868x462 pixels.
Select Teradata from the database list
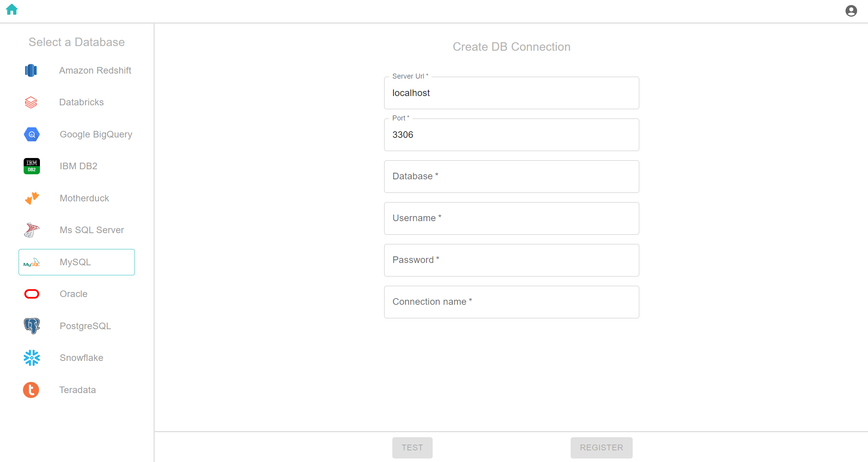(76, 389)
